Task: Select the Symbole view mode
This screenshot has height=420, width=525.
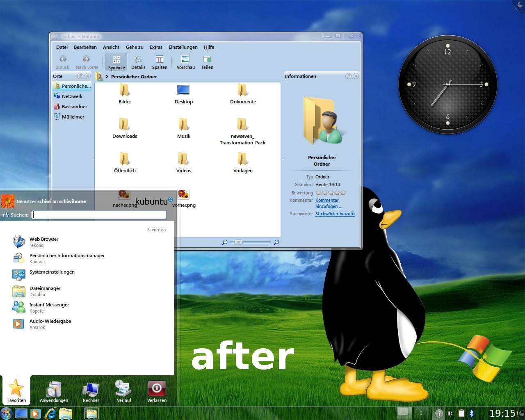Action: pyautogui.click(x=116, y=62)
